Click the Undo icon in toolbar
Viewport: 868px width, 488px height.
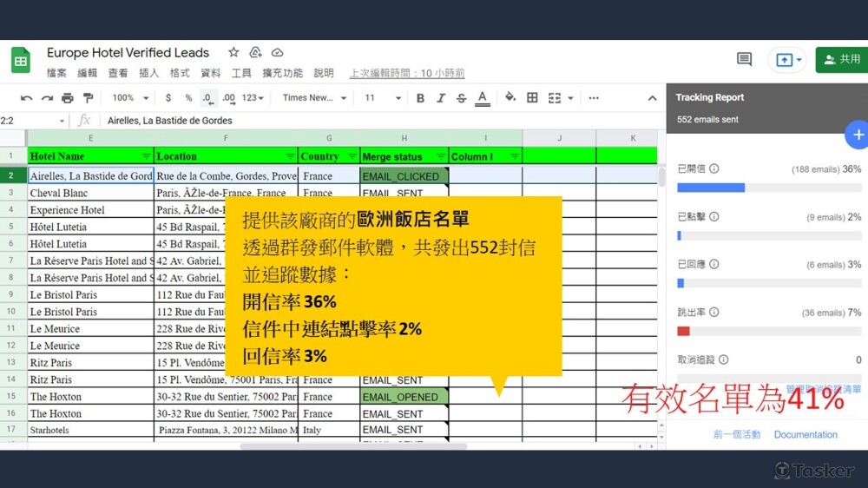click(26, 98)
